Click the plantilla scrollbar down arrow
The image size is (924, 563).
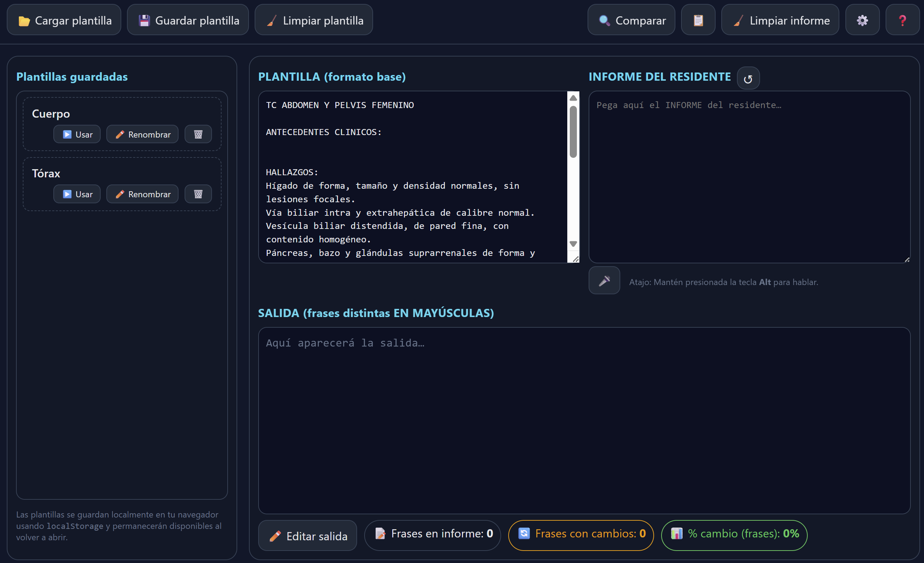tap(573, 244)
